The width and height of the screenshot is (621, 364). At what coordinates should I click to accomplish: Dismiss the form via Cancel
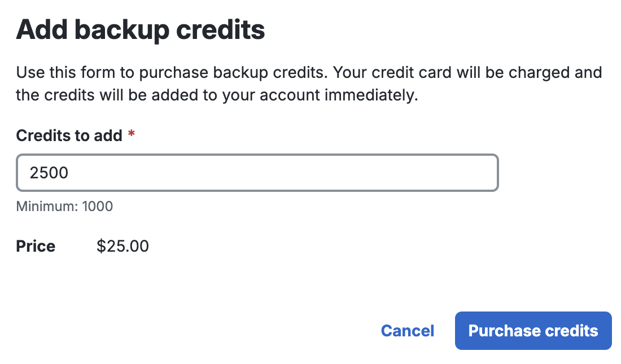pos(408,331)
